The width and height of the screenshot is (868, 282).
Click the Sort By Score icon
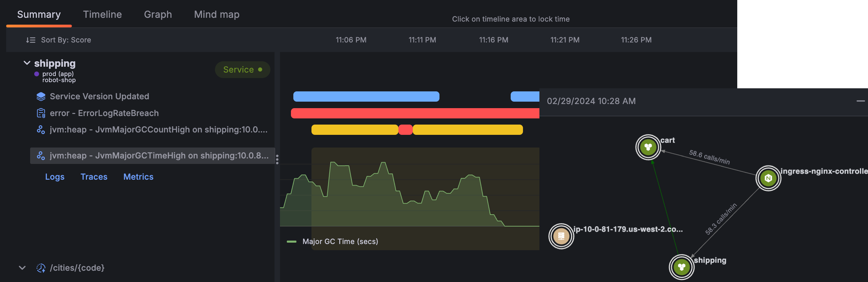click(30, 40)
